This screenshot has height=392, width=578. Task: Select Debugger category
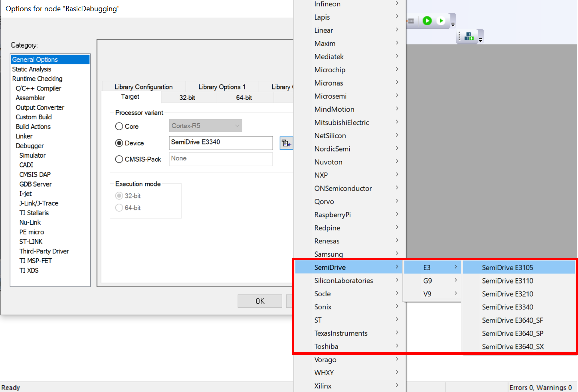pyautogui.click(x=50, y=146)
